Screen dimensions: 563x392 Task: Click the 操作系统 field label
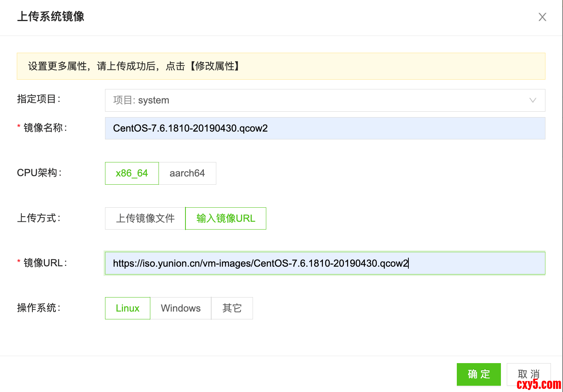pos(39,308)
